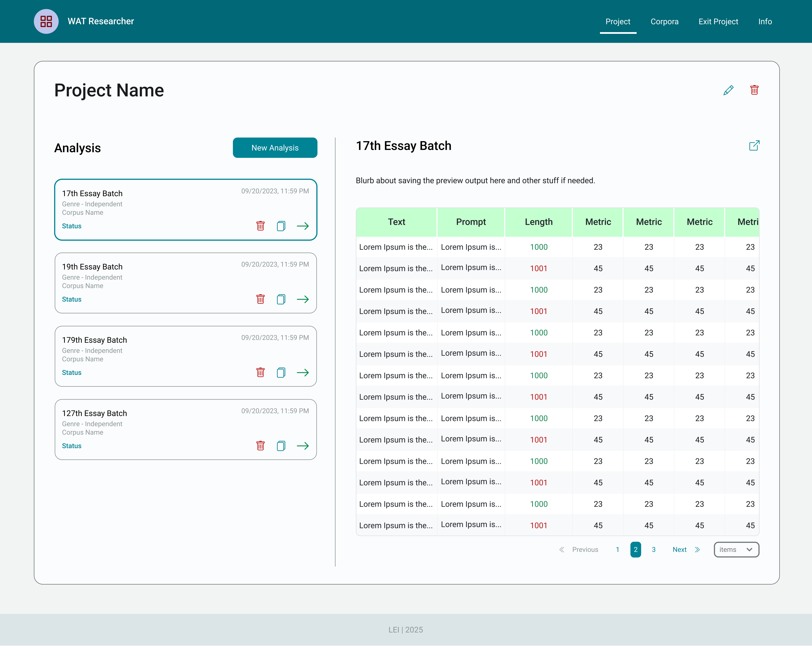Image resolution: width=812 pixels, height=646 pixels.
Task: Click Status on 179th Essay Batch card
Action: click(72, 372)
